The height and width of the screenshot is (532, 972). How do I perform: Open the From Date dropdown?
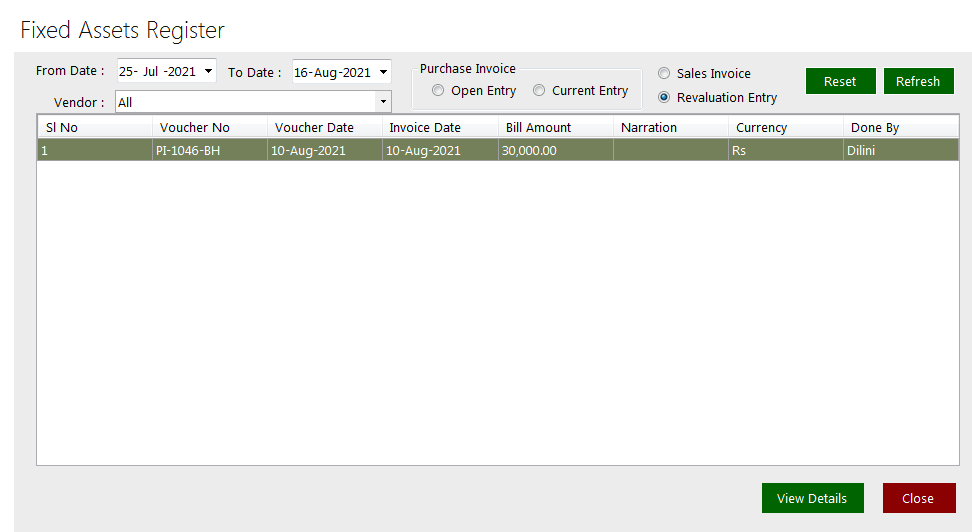point(208,72)
